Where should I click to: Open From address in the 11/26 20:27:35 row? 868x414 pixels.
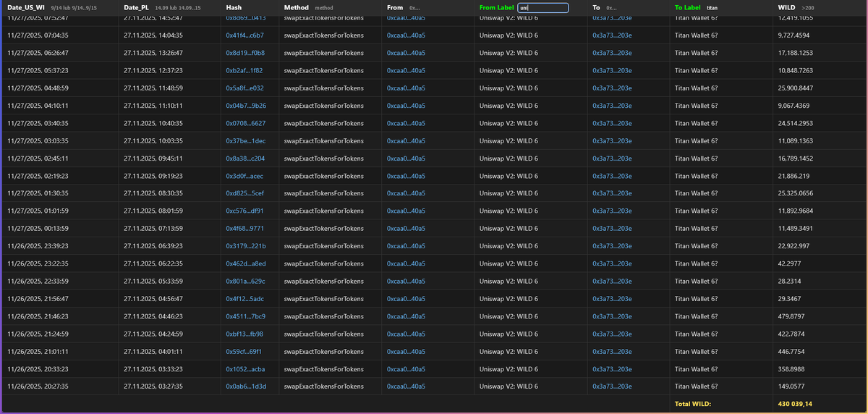(x=407, y=386)
